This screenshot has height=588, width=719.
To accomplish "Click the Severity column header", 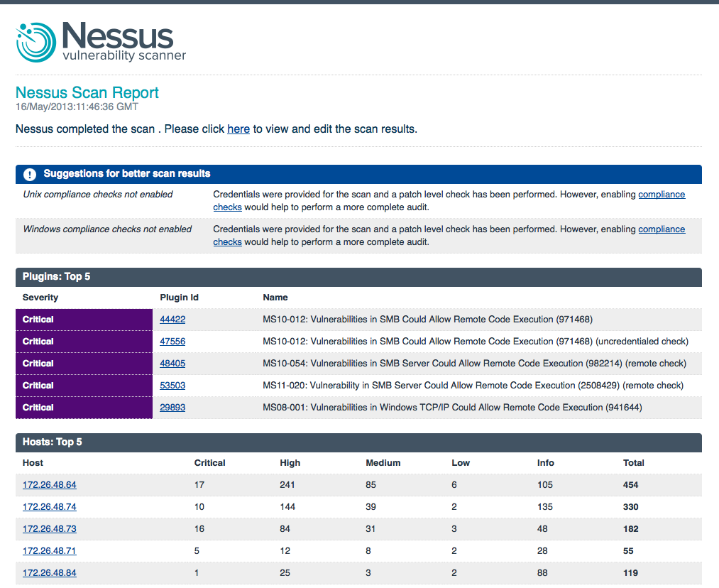I will point(40,298).
